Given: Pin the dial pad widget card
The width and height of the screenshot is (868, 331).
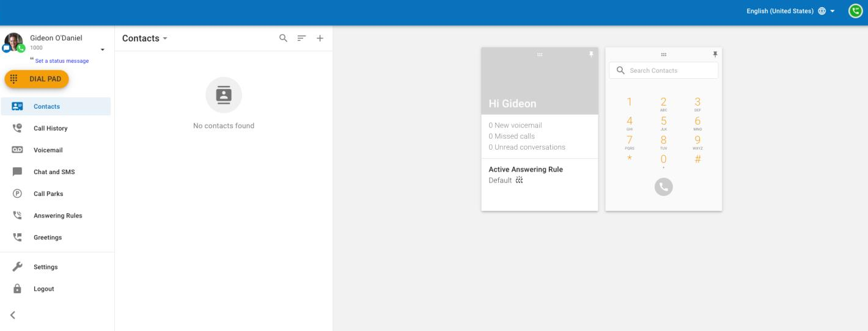Looking at the screenshot, I should 715,54.
